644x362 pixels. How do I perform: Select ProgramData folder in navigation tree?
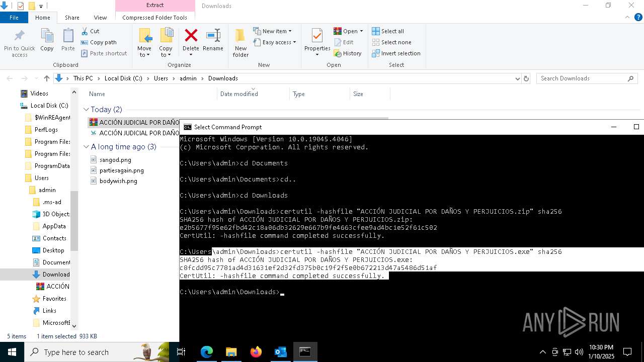52,166
